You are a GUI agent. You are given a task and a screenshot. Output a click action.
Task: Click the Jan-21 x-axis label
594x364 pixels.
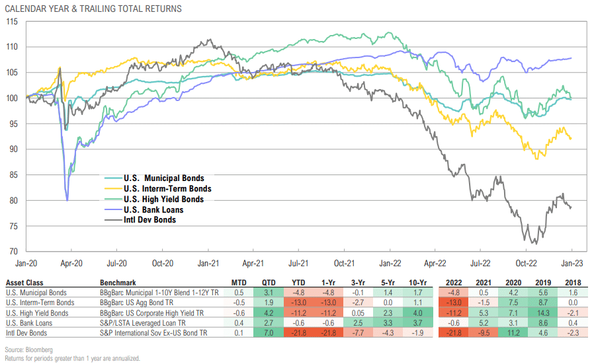click(x=208, y=264)
